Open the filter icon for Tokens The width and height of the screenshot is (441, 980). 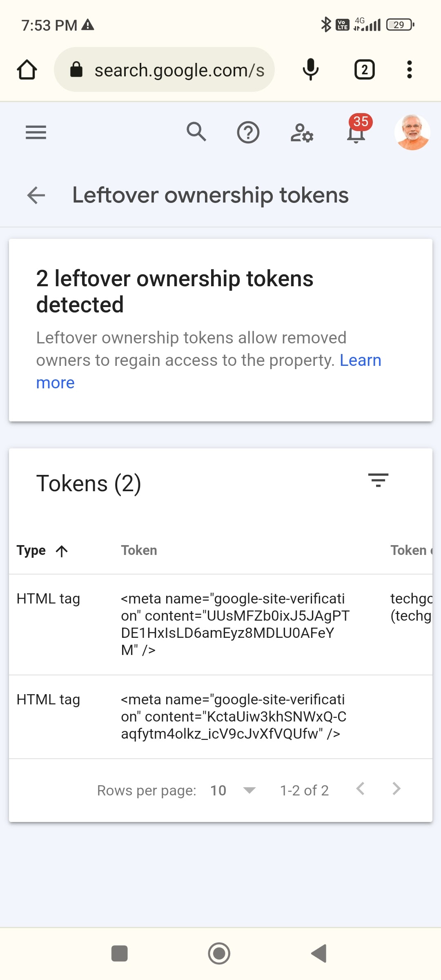(378, 480)
